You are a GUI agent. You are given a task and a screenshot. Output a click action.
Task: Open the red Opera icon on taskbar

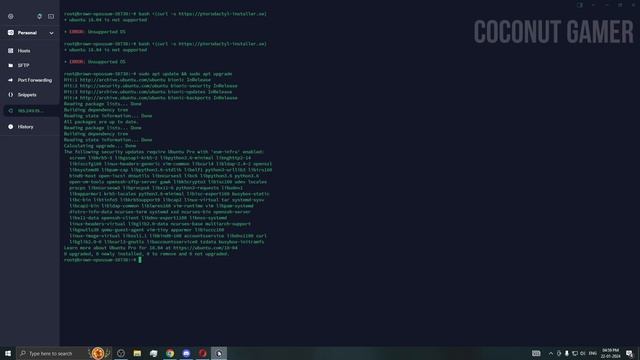[202, 353]
